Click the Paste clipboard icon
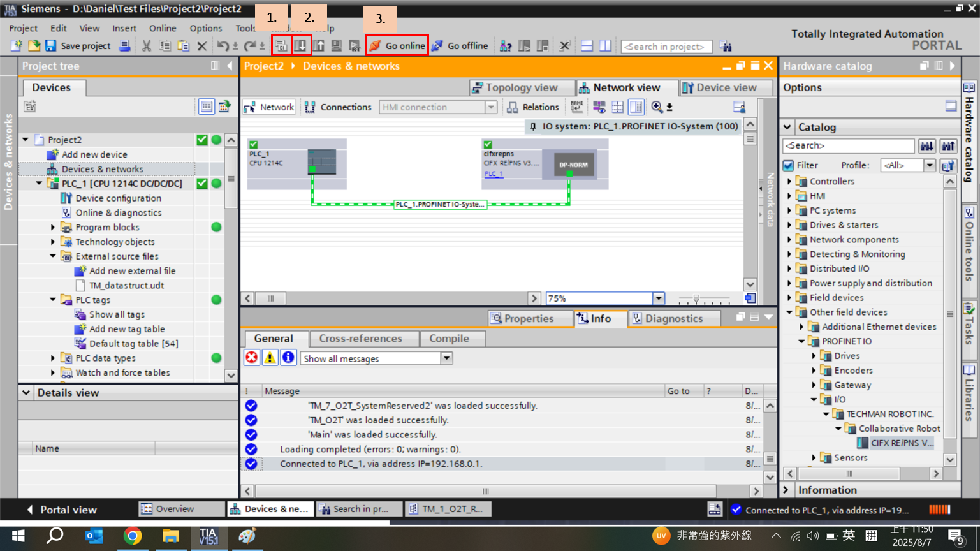 pyautogui.click(x=184, y=46)
